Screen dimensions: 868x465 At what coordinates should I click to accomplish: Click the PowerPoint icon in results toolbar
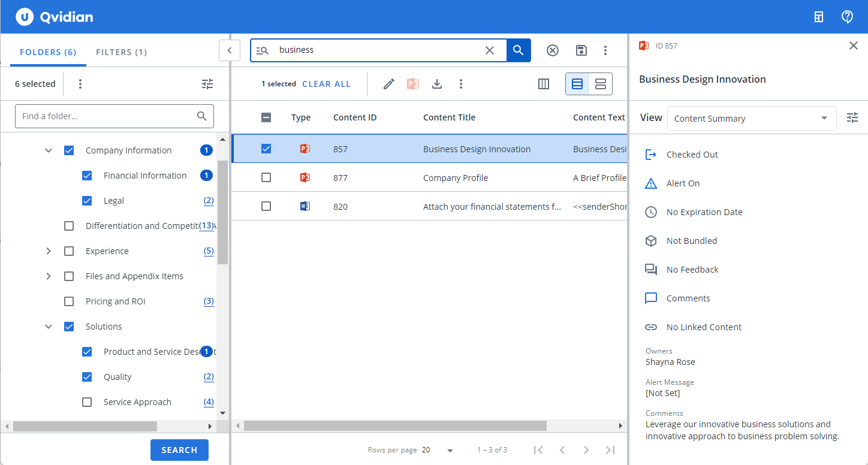click(412, 84)
